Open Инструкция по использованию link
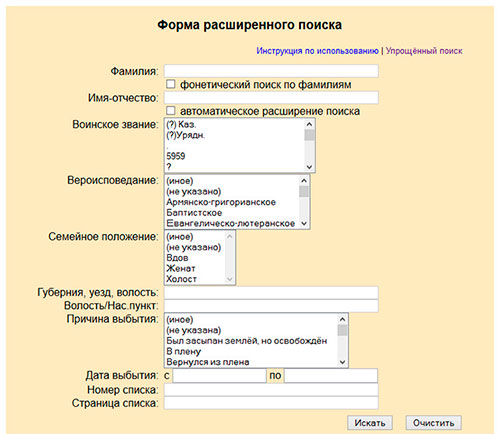500x434 pixels. point(317,51)
